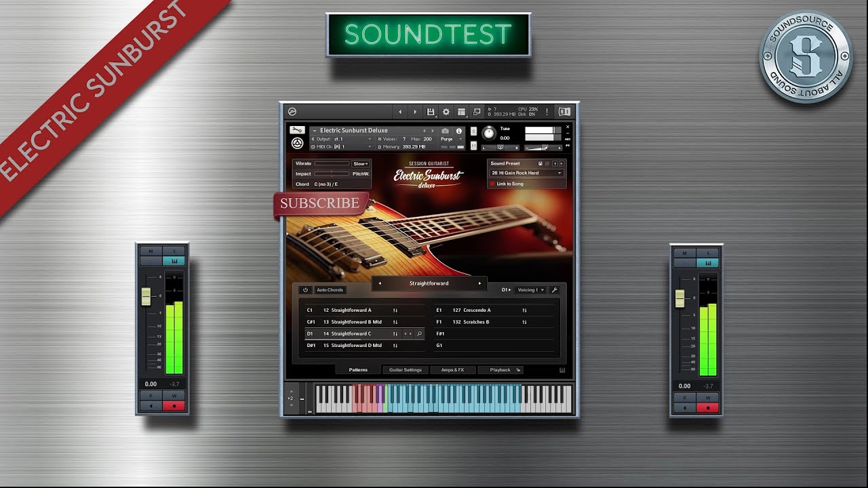The height and width of the screenshot is (488, 868).
Task: Open pattern browser magnifier on D1 row
Action: (x=419, y=333)
